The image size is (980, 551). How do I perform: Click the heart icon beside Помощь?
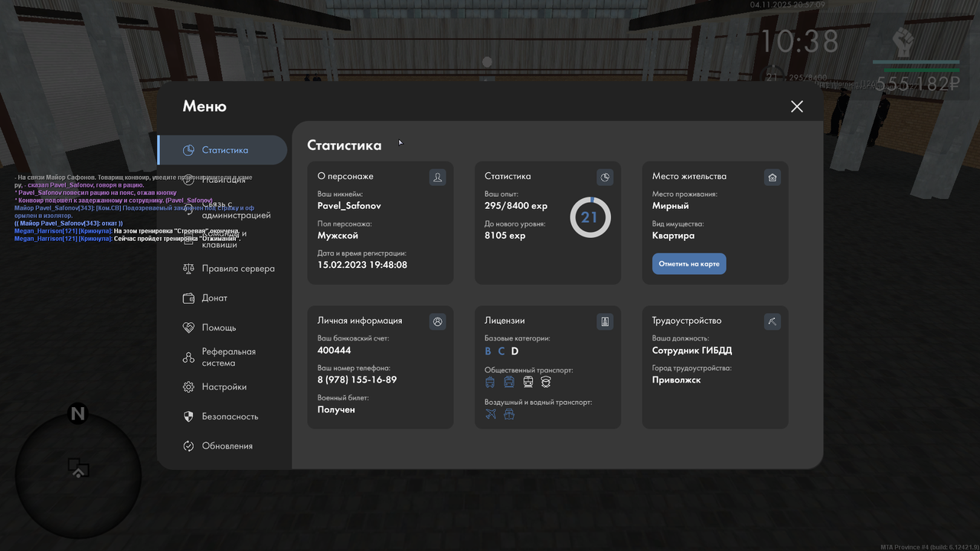click(188, 328)
